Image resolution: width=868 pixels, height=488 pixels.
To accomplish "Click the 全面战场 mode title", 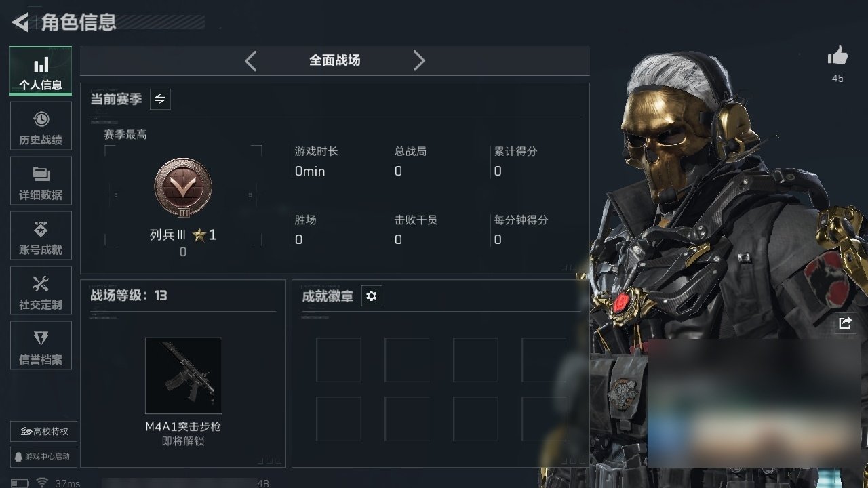I will pyautogui.click(x=335, y=60).
